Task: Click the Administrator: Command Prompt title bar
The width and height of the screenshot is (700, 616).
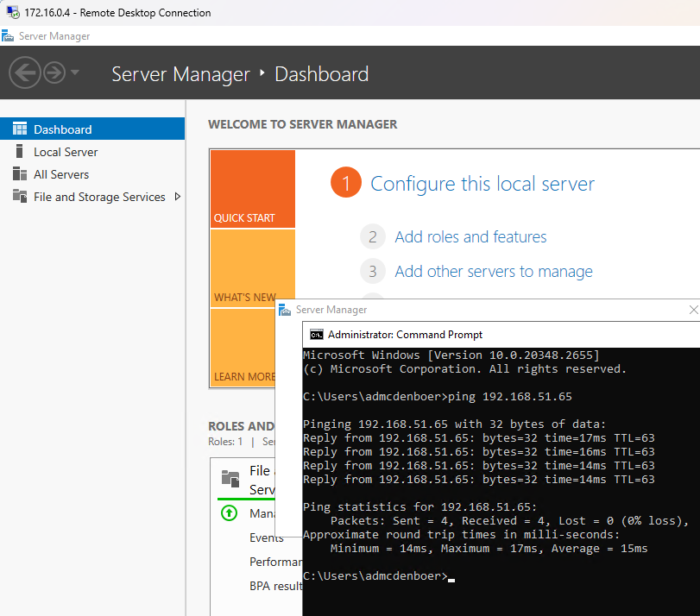Action: (x=501, y=335)
